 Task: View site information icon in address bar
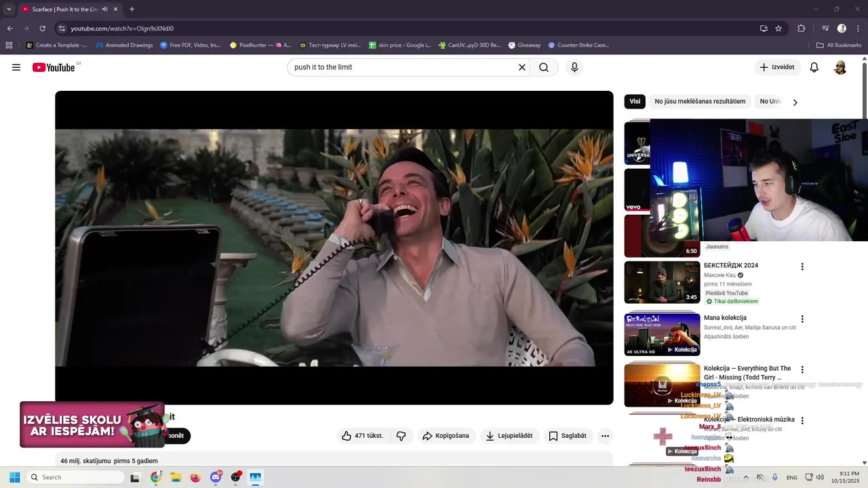(62, 28)
